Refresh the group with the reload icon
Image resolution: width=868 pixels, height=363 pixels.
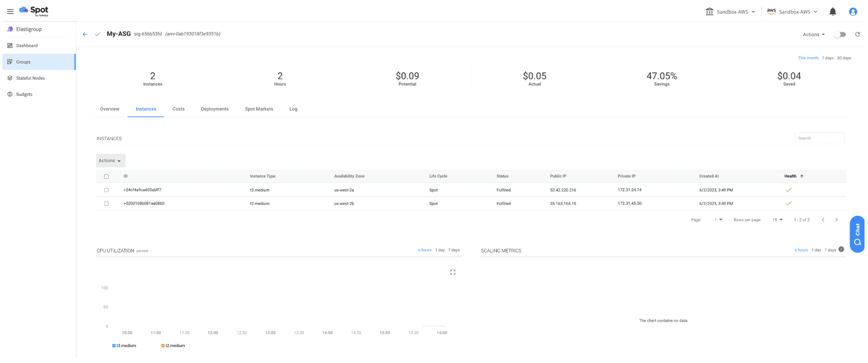click(x=857, y=34)
